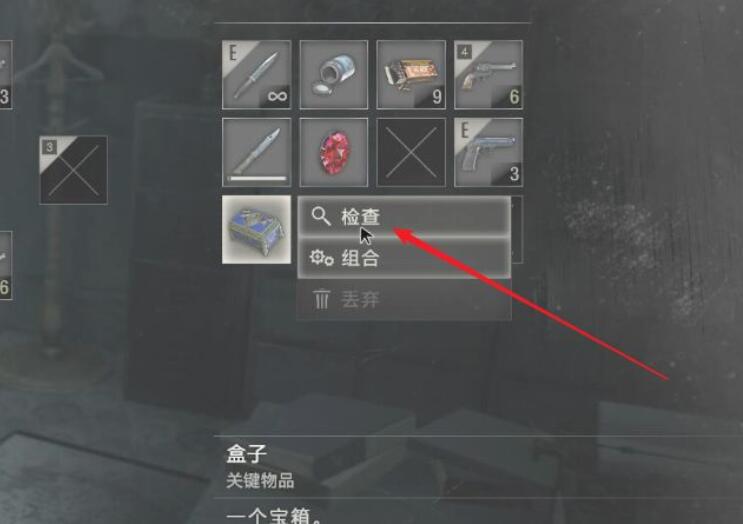Click the durability bar under the second knife
743x524 pixels.
[257, 179]
